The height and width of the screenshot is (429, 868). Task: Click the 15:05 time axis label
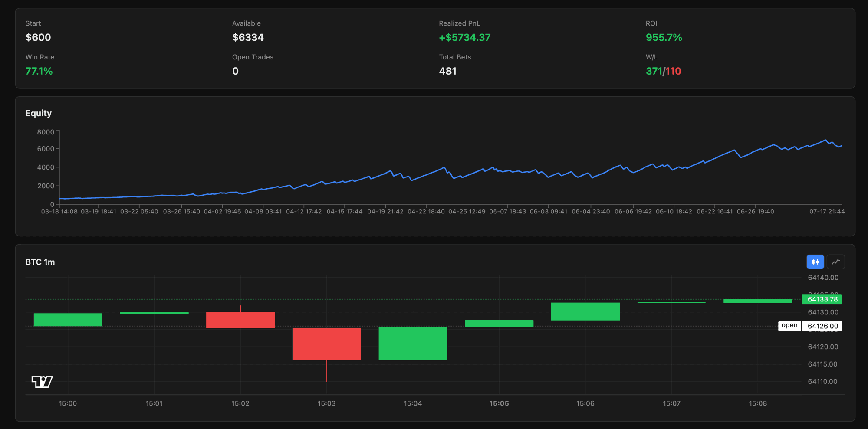coord(499,403)
